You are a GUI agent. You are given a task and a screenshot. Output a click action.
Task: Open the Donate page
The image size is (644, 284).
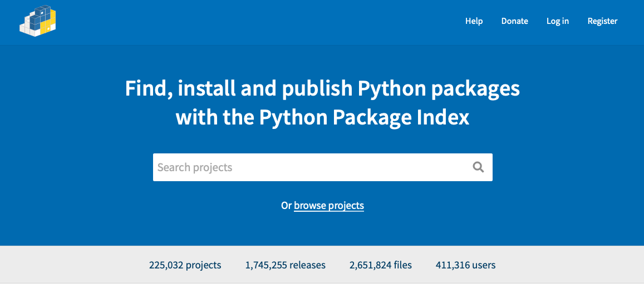[515, 21]
